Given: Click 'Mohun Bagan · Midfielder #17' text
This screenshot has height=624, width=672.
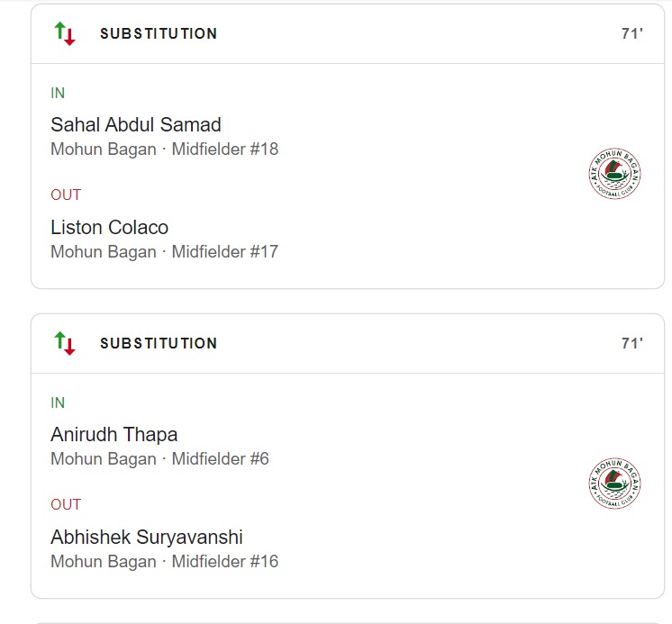Looking at the screenshot, I should [164, 252].
